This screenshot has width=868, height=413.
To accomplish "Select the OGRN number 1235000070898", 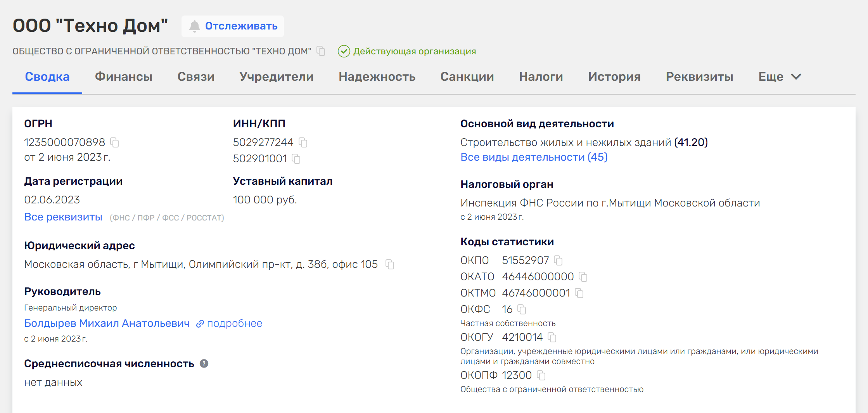I will point(65,142).
